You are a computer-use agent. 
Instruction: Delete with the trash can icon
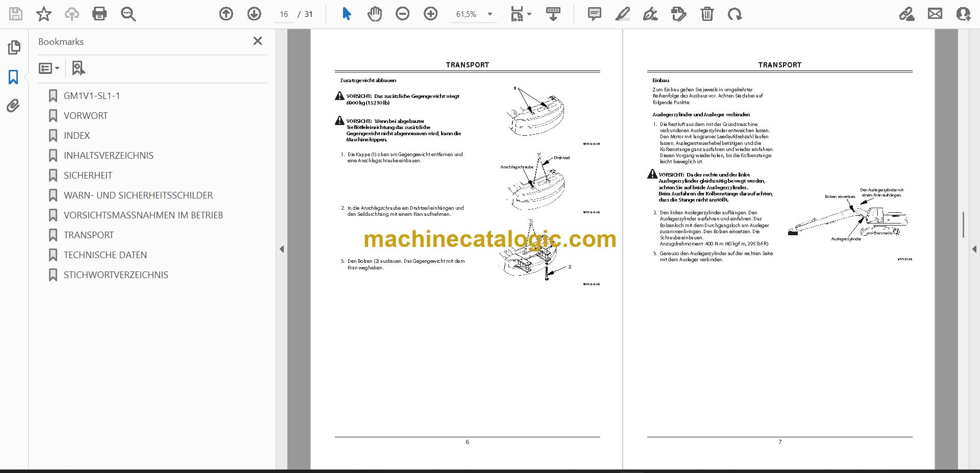click(707, 14)
